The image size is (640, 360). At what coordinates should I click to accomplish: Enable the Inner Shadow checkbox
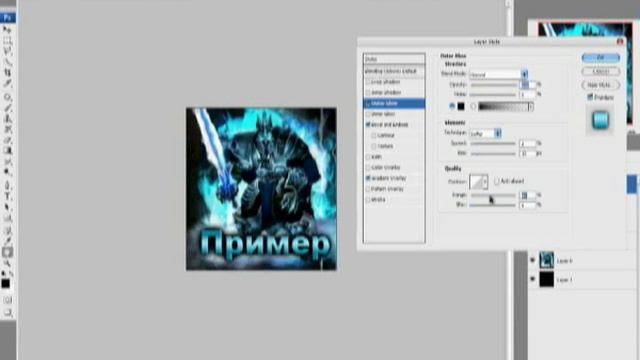pos(368,93)
